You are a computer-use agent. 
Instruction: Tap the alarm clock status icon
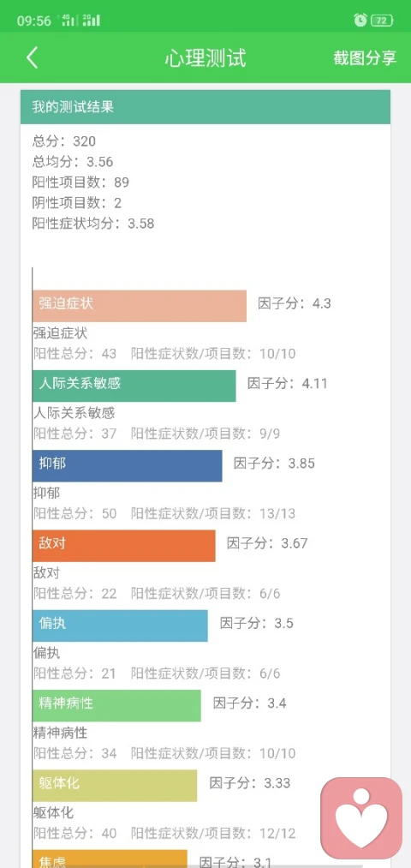(x=360, y=21)
